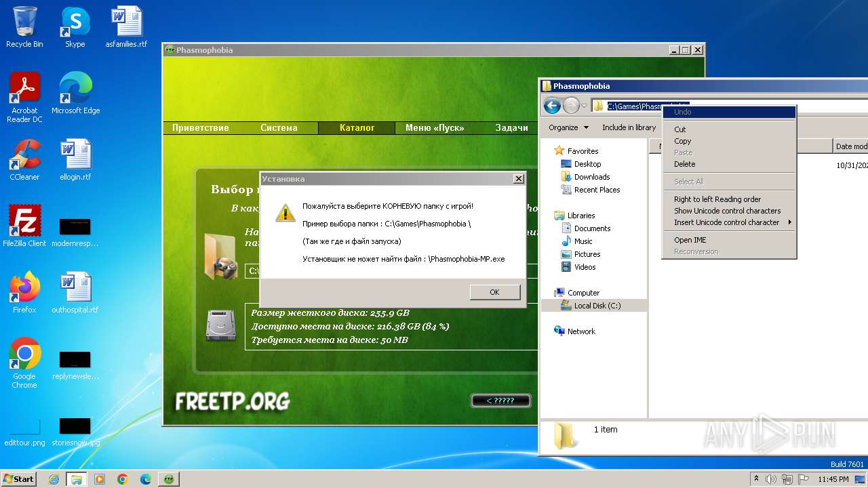
Task: Open the Skype desktop shortcut
Action: pyautogui.click(x=75, y=27)
